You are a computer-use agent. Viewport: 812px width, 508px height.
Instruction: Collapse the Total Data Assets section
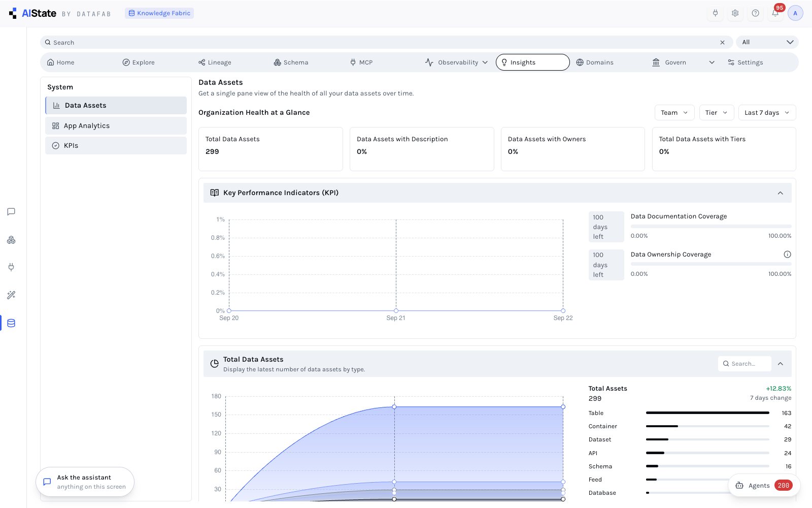pyautogui.click(x=781, y=364)
